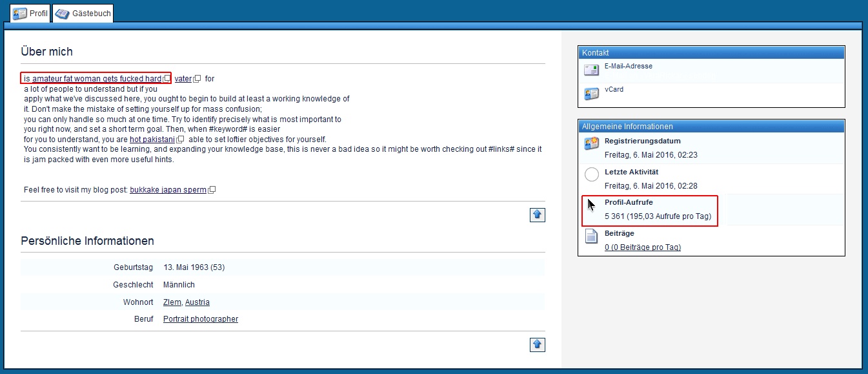Viewport: 868px width, 374px height.
Task: Click the Letzte Aktivität status circle icon
Action: click(x=591, y=174)
